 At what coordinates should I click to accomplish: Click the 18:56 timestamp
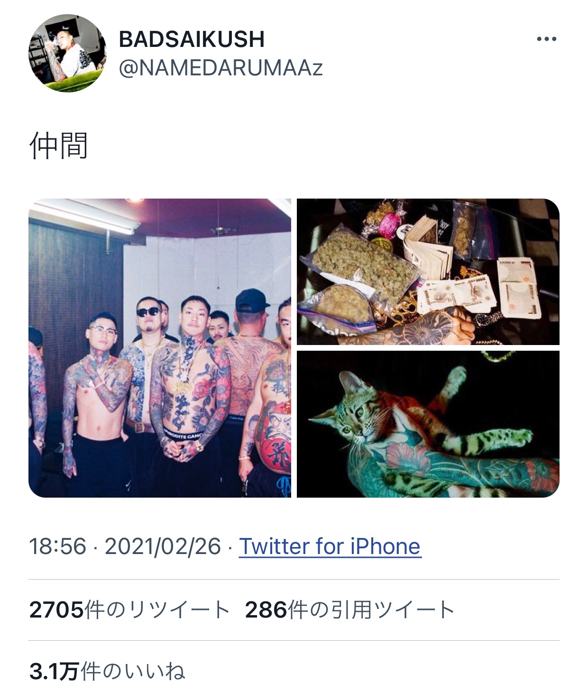pyautogui.click(x=58, y=546)
